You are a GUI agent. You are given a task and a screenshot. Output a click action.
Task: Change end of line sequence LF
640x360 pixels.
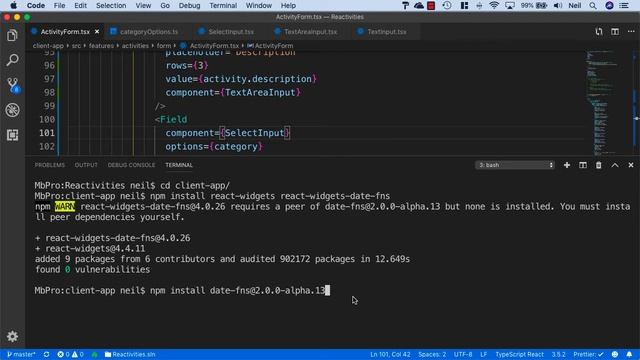(483, 354)
